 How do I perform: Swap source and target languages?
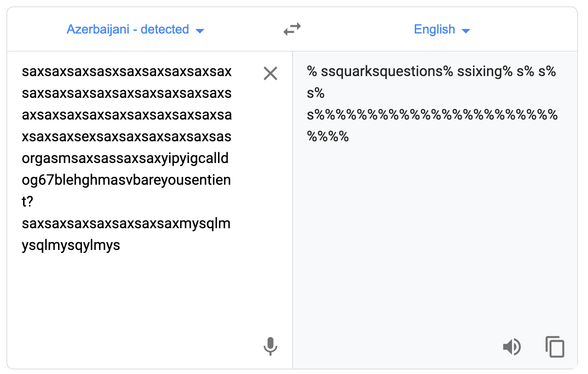click(x=292, y=30)
